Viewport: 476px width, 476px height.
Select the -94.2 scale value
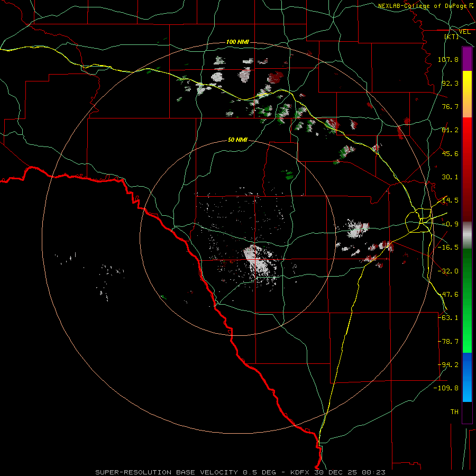coord(448,364)
